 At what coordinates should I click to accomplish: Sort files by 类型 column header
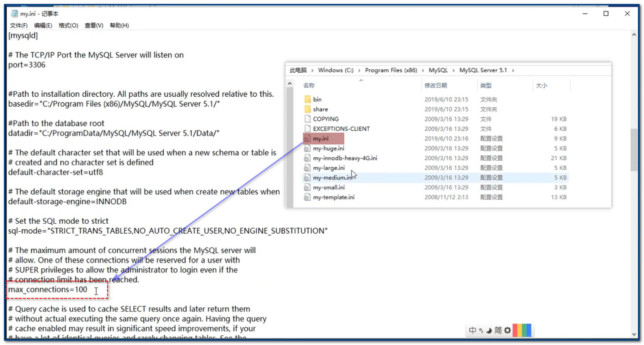[x=486, y=85]
